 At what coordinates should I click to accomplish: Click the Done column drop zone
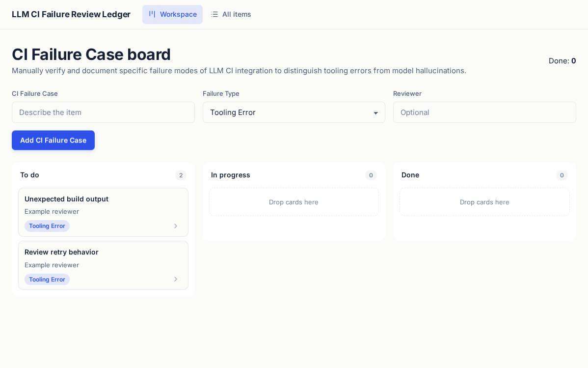point(484,202)
